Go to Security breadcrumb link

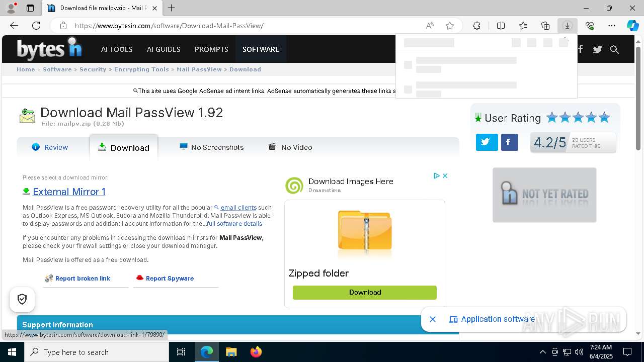point(93,69)
